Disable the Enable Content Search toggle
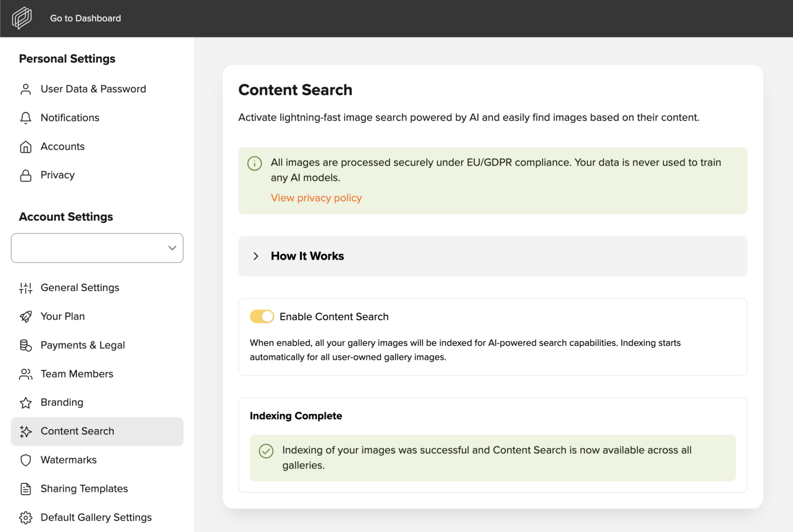The image size is (793, 532). [x=262, y=316]
